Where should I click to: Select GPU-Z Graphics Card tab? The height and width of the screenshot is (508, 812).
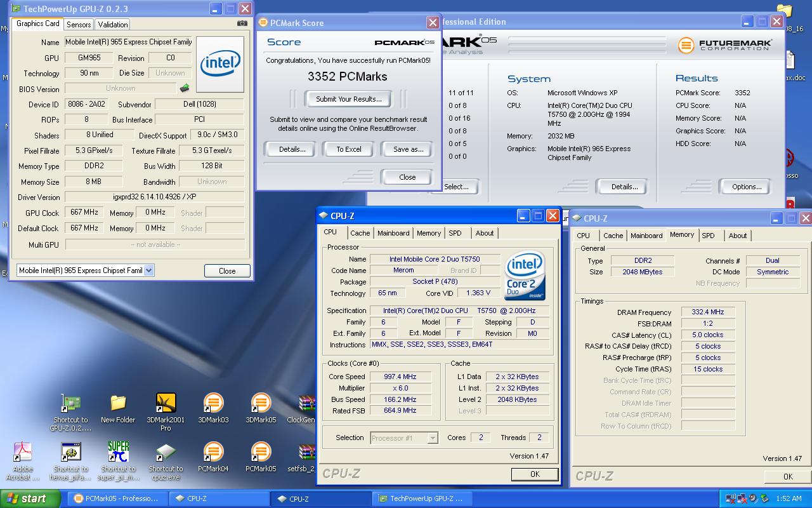pos(38,23)
